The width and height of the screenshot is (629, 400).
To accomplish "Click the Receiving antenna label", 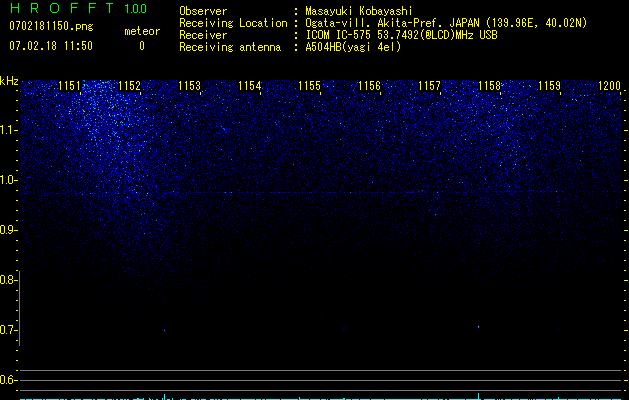I will pyautogui.click(x=230, y=47).
